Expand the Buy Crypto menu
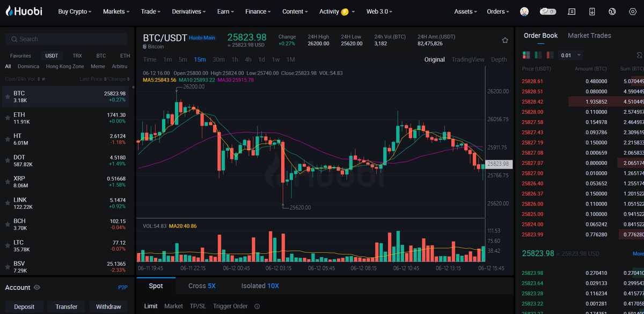The width and height of the screenshot is (644, 314). click(x=75, y=11)
